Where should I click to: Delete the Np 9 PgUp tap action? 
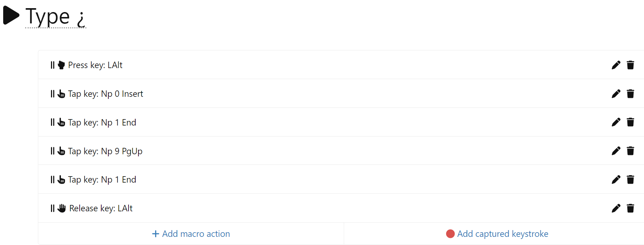(630, 151)
